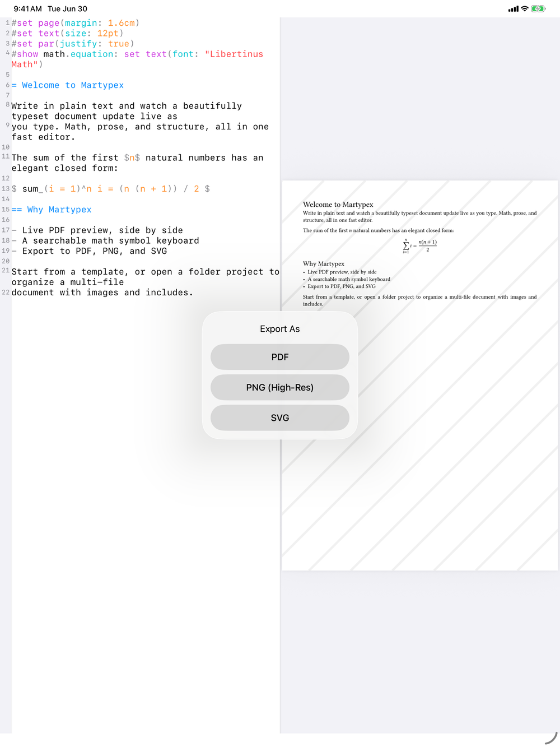This screenshot has width=560, height=747.
Task: Tap the 'Tue Jun 30' date
Action: (x=67, y=9)
